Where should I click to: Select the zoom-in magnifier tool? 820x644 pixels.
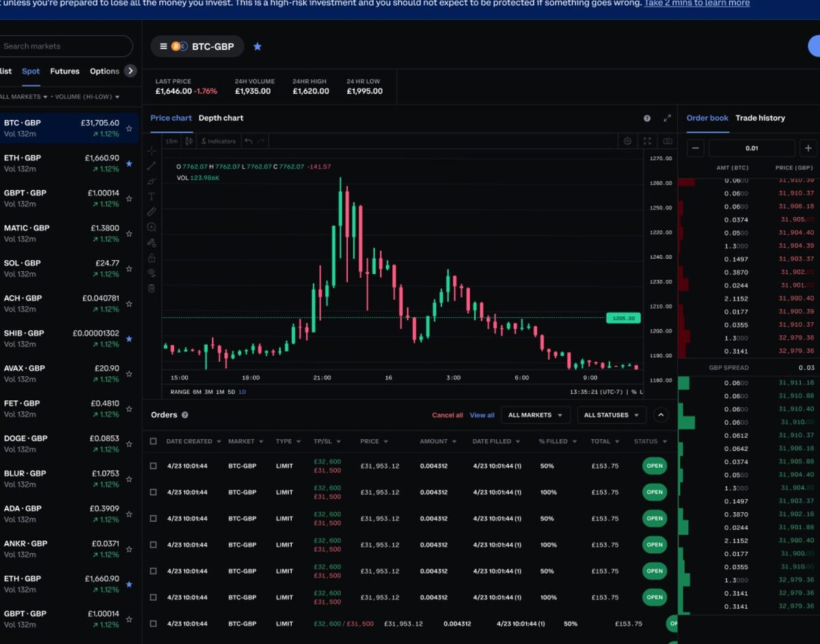click(152, 227)
